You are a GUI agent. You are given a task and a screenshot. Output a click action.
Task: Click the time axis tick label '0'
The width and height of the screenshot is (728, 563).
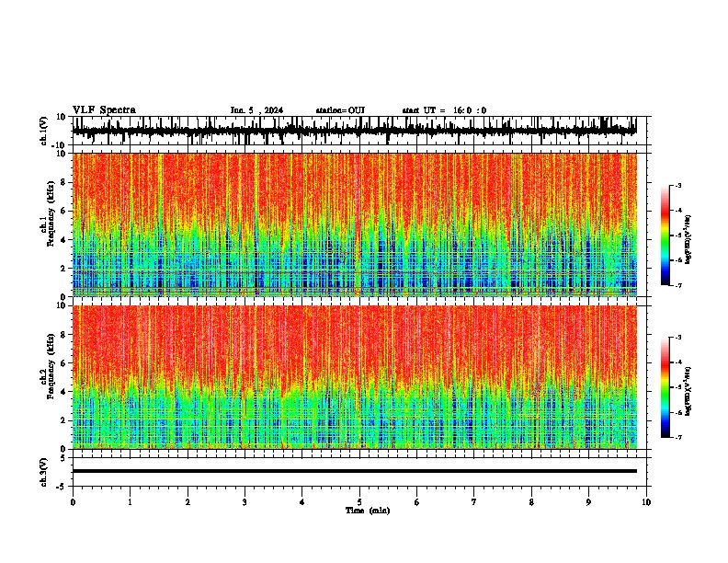(x=73, y=502)
